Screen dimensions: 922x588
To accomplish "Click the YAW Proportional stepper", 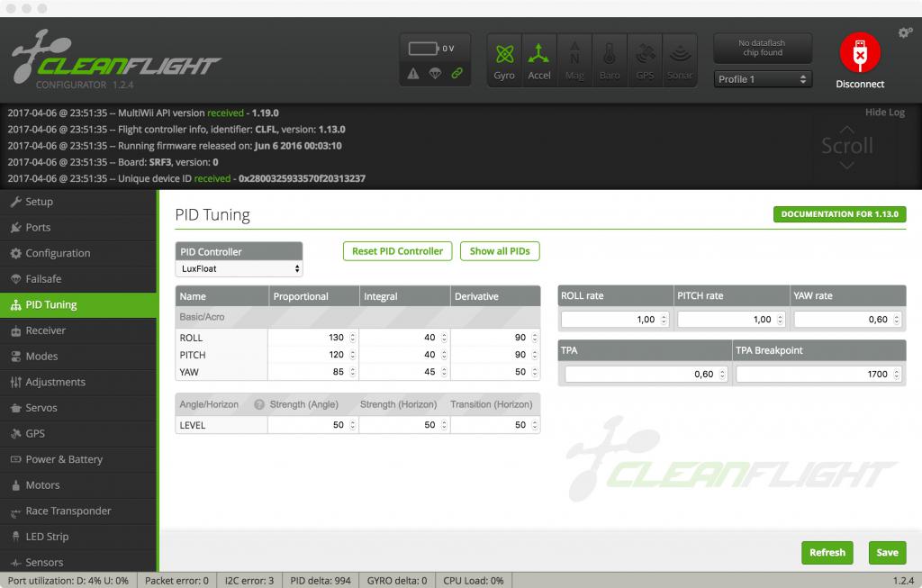I will click(352, 372).
